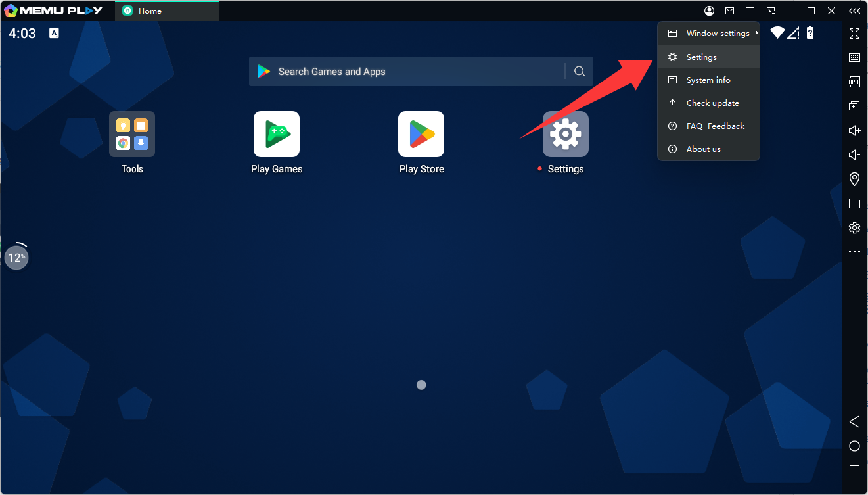
Task: Choose System info from the menu
Action: [709, 80]
